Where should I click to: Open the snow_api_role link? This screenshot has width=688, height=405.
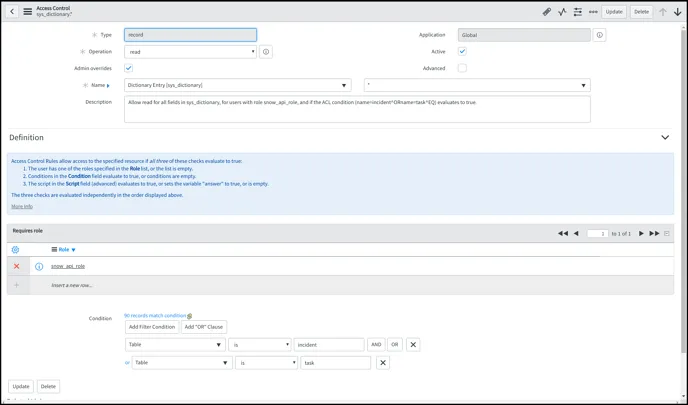[x=68, y=266]
